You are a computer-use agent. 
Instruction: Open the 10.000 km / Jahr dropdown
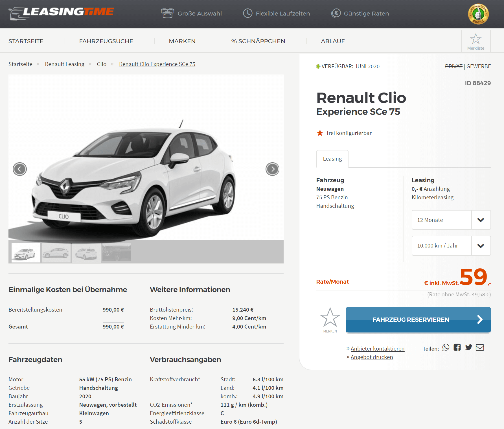(x=451, y=246)
